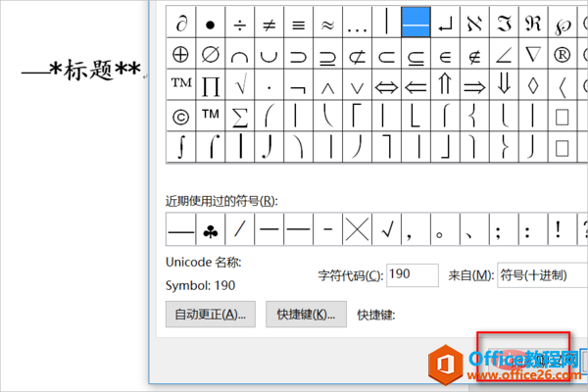This screenshot has width=588, height=392.
Task: Pick the club ♣ in recently used symbols
Action: 210,229
